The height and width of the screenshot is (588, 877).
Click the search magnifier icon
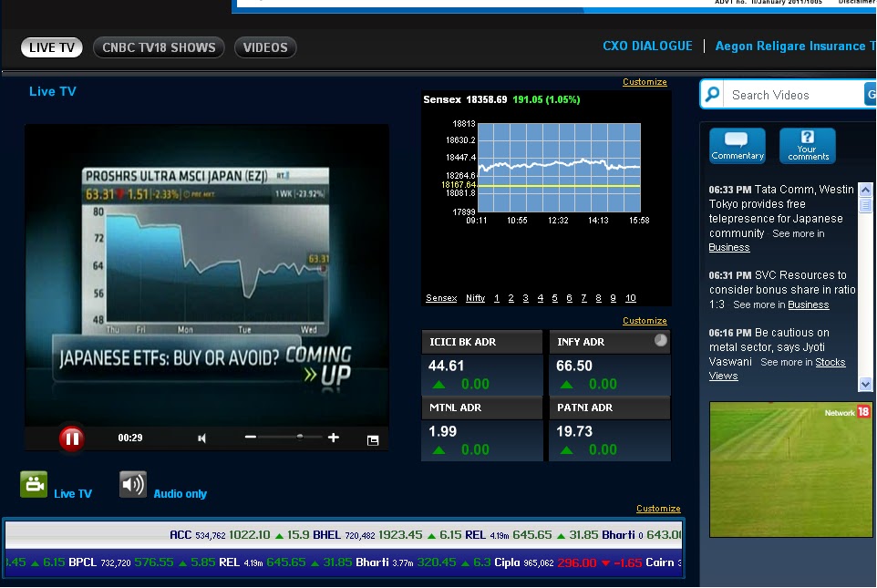click(x=713, y=94)
